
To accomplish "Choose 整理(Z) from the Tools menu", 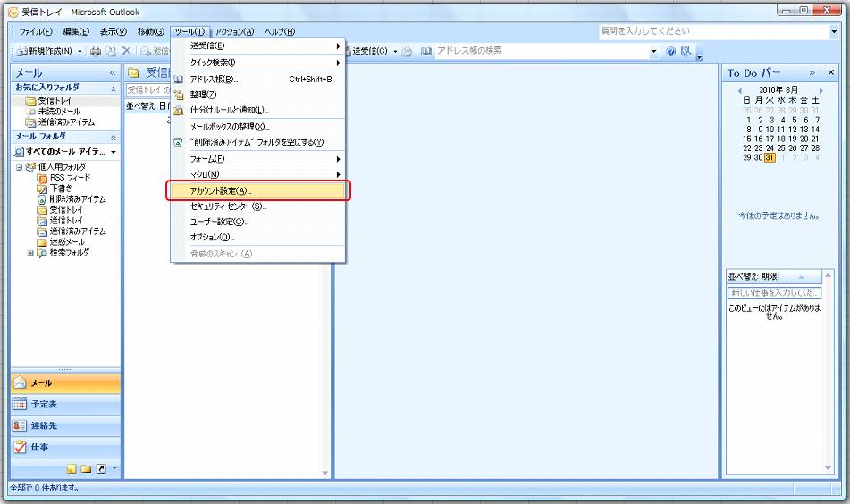I will (x=258, y=95).
